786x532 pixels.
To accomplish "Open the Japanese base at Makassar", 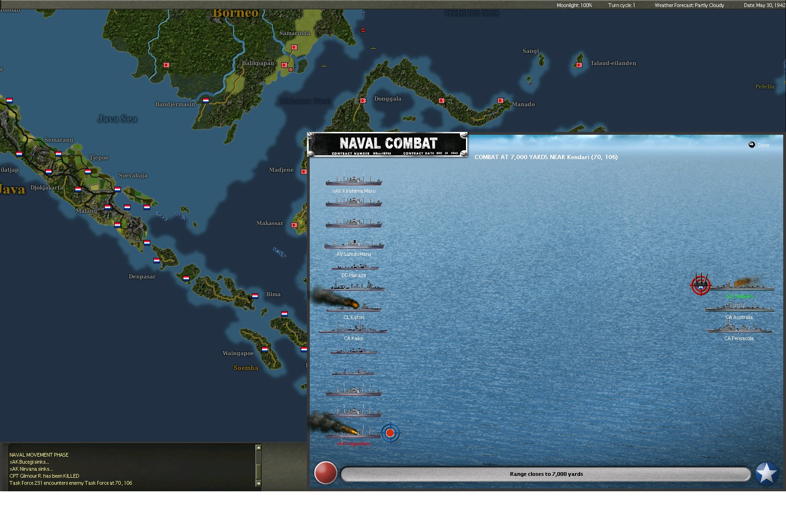I will tap(294, 225).
